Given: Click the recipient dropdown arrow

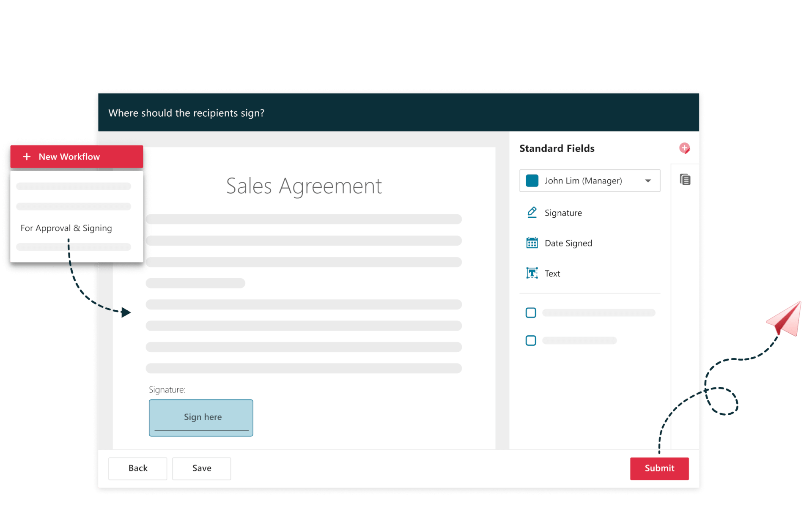Looking at the screenshot, I should click(647, 181).
